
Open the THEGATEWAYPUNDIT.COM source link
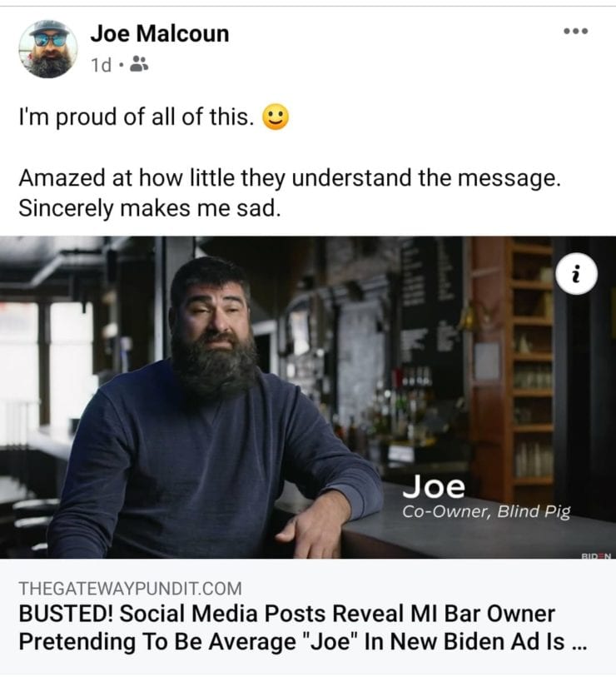pyautogui.click(x=130, y=589)
